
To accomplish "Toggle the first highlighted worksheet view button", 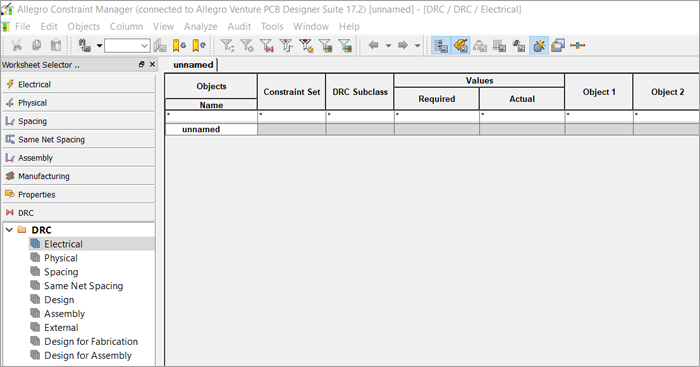I will 441,45.
